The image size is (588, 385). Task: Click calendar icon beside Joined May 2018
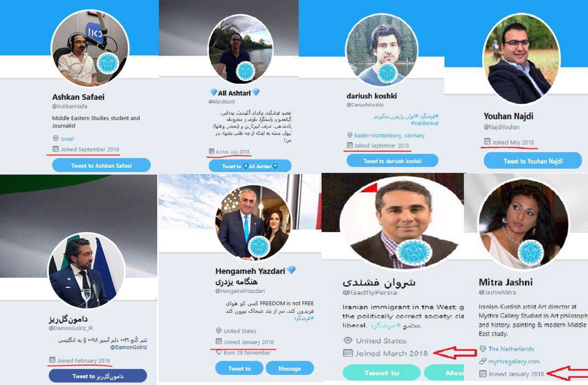pyautogui.click(x=487, y=142)
